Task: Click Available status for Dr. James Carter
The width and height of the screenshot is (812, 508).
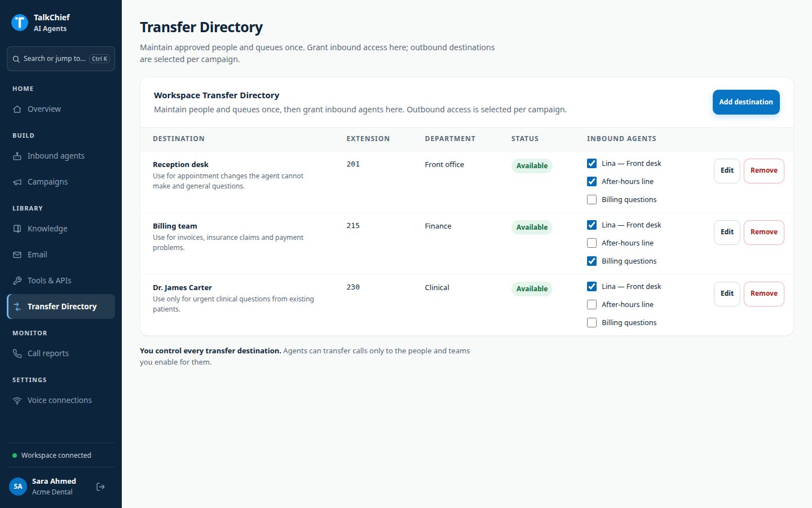Action: tap(532, 289)
